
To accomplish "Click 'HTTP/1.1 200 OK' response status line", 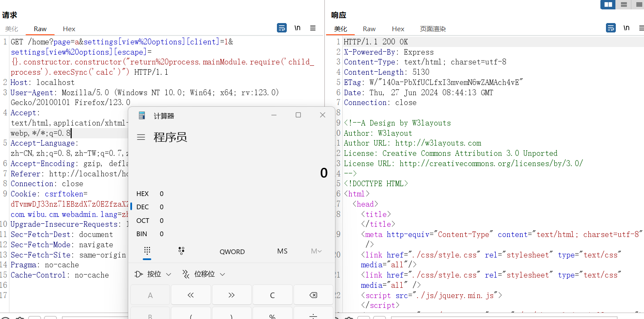I will (x=376, y=42).
